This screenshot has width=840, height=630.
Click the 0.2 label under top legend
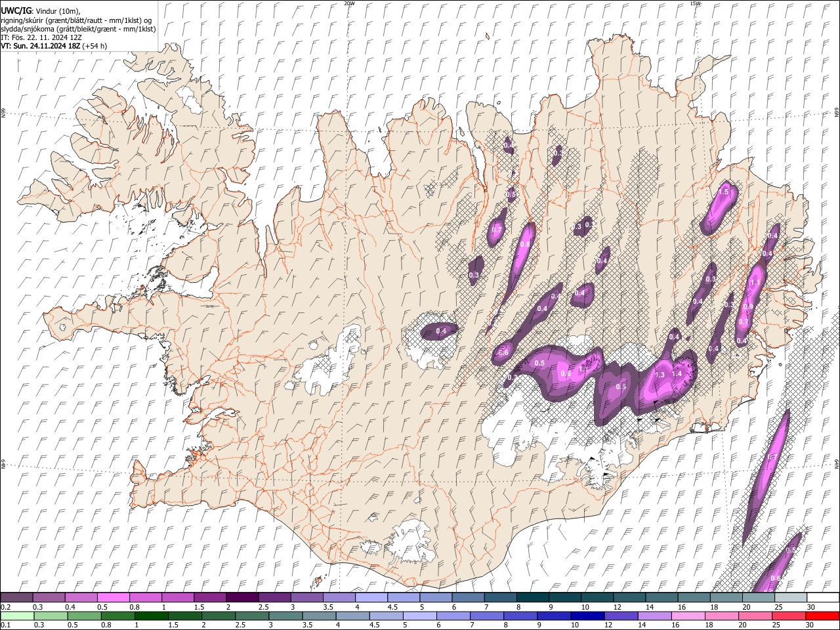coord(5,607)
